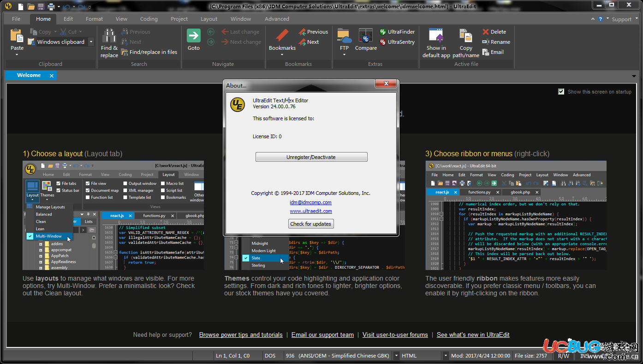Switch to the Advanced ribbon tab
The height and width of the screenshot is (364, 643).
(277, 19)
